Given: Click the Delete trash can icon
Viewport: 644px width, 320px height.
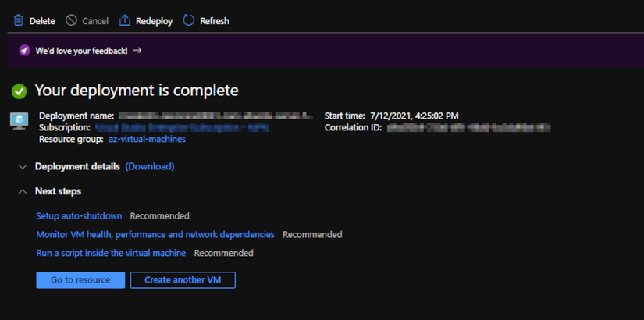Looking at the screenshot, I should point(19,20).
